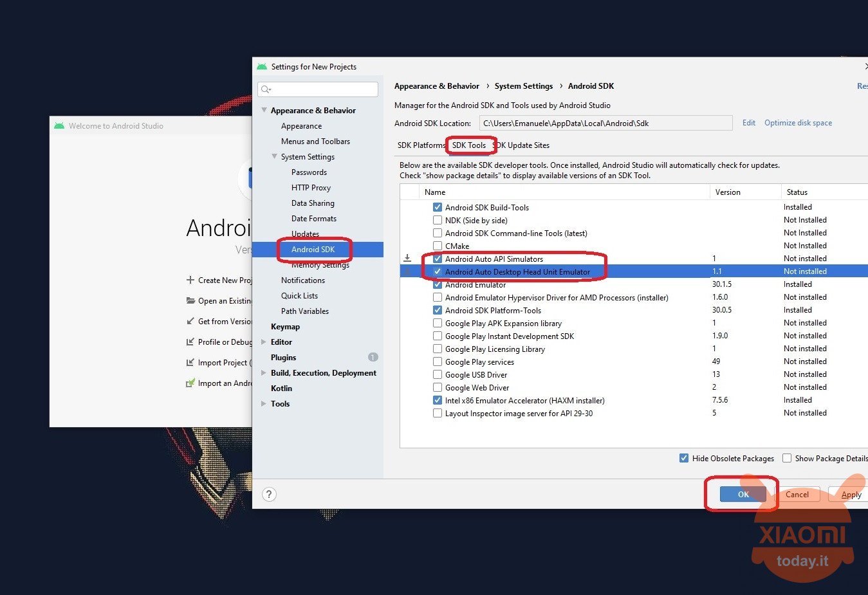Enable the CMake checkbox
Viewport: 868px width, 595px height.
[438, 246]
